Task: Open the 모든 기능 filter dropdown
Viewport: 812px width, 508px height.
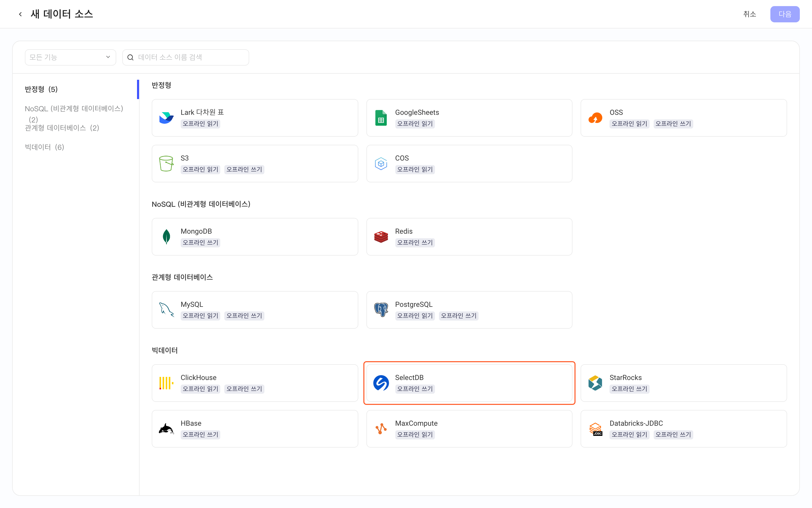Action: (71, 57)
